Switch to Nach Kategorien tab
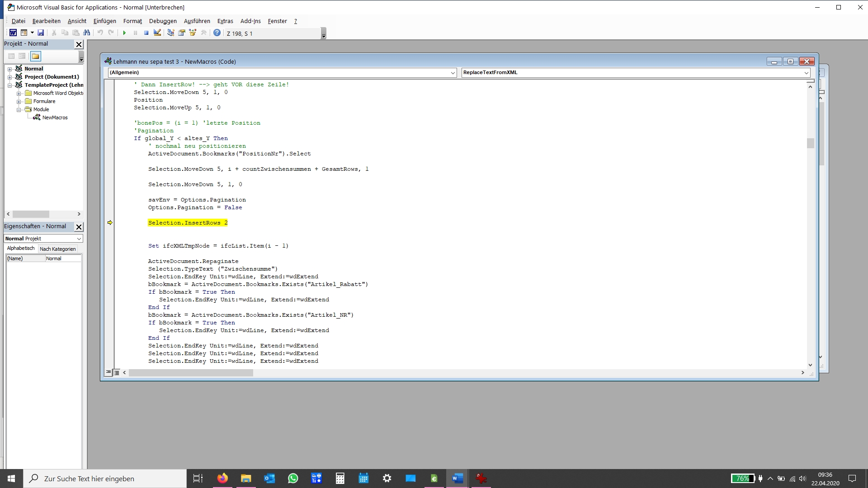The image size is (868, 488). click(57, 249)
